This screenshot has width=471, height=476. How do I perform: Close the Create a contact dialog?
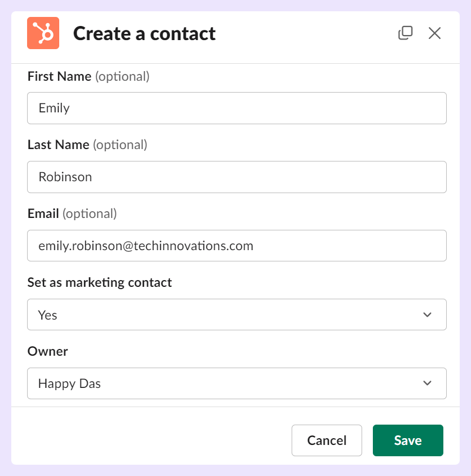pos(434,33)
